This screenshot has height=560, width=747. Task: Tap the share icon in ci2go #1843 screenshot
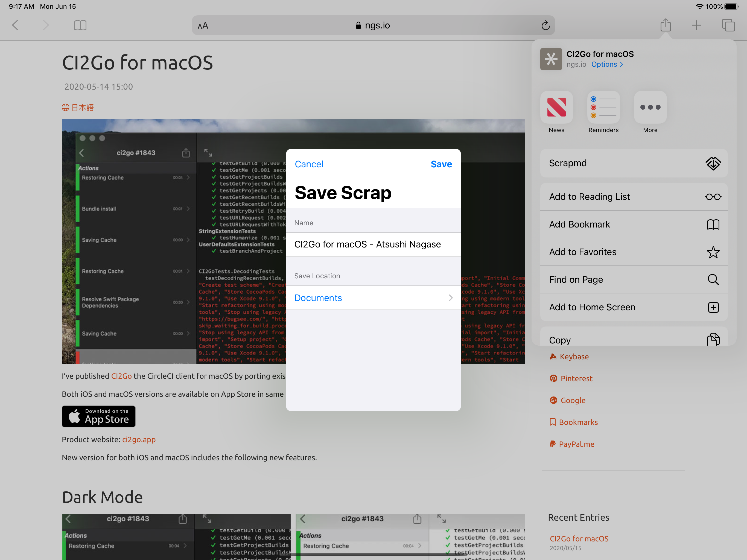pos(186,153)
